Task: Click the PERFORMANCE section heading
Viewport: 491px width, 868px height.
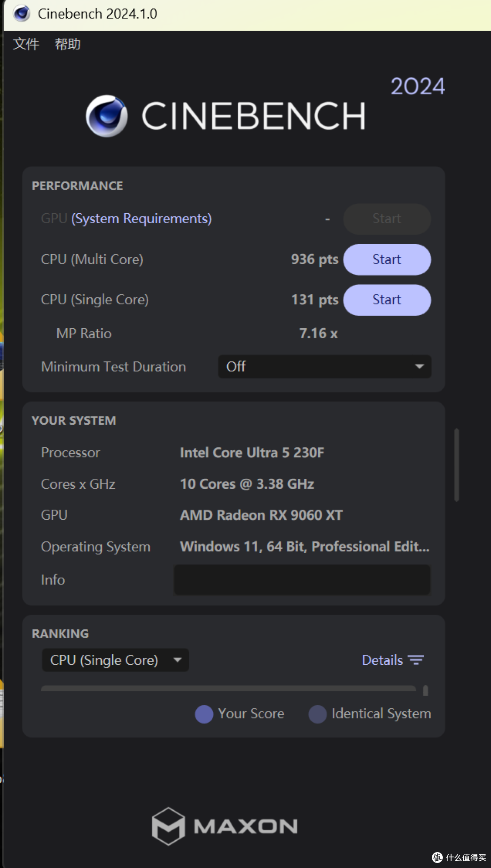Action: click(x=77, y=186)
